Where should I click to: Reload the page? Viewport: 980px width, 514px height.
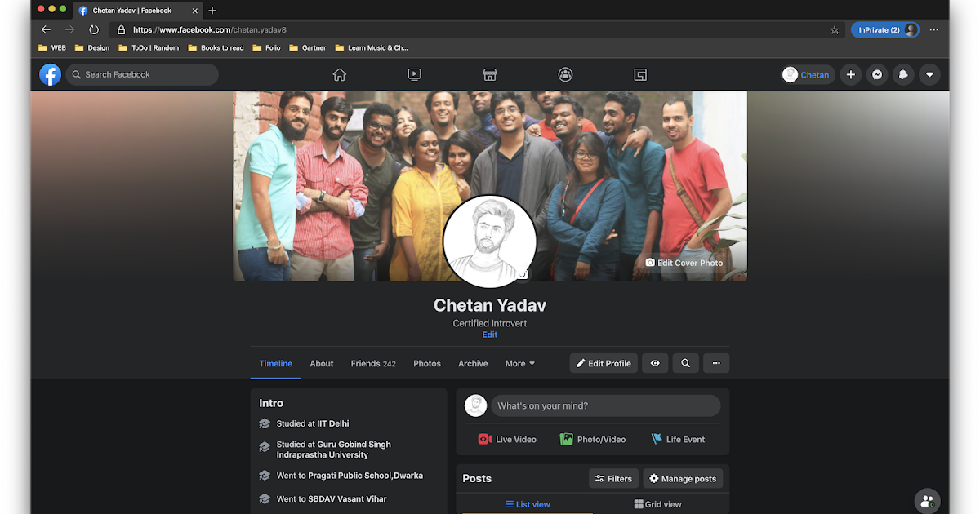[94, 29]
